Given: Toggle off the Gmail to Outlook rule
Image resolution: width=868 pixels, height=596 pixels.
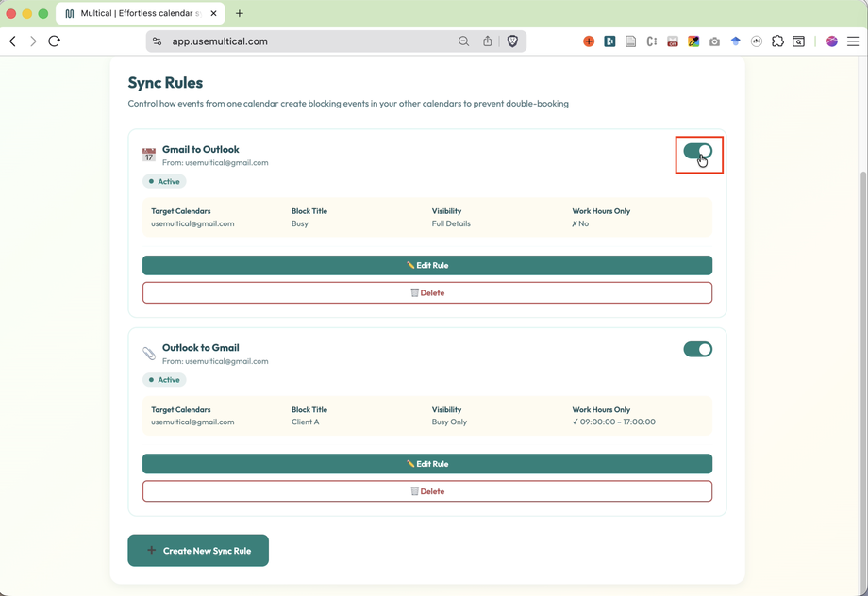Looking at the screenshot, I should [x=697, y=151].
